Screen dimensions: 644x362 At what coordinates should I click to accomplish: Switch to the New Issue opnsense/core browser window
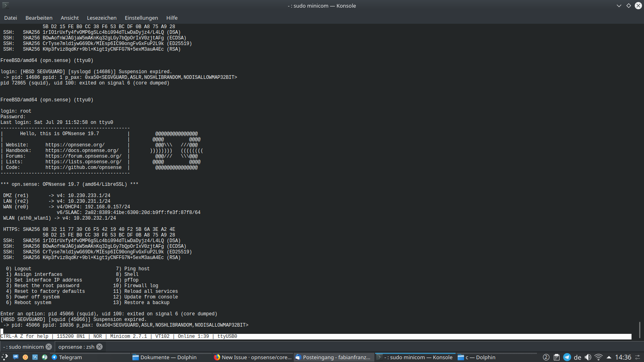tap(252, 357)
